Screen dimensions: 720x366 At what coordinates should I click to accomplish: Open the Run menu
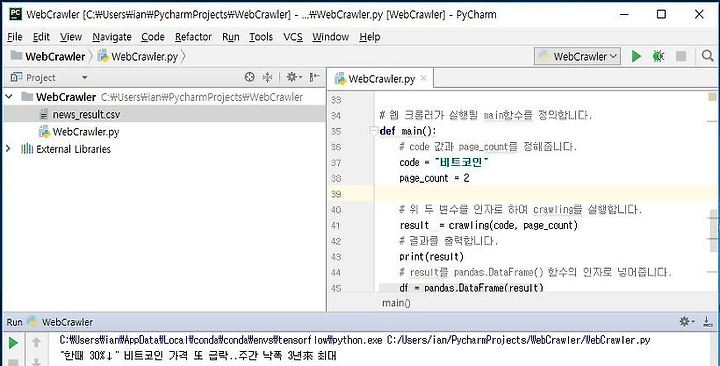pyautogui.click(x=231, y=37)
